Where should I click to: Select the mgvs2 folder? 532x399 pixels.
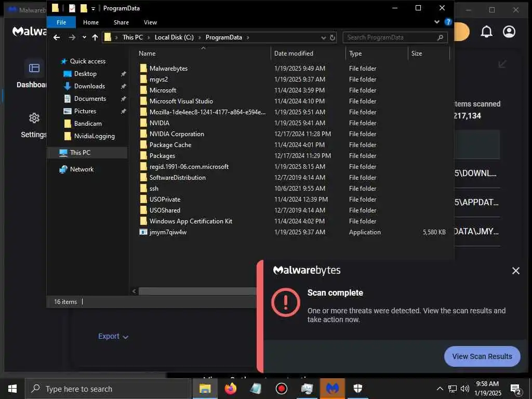(158, 79)
